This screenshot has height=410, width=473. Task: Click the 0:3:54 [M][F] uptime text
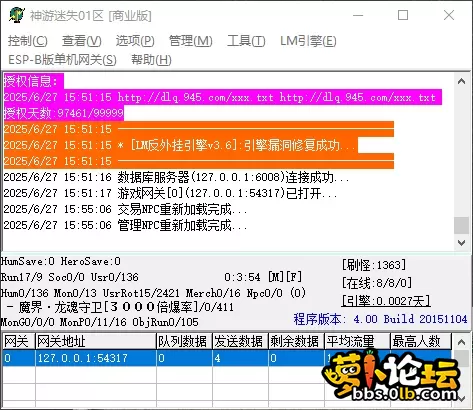coord(263,277)
